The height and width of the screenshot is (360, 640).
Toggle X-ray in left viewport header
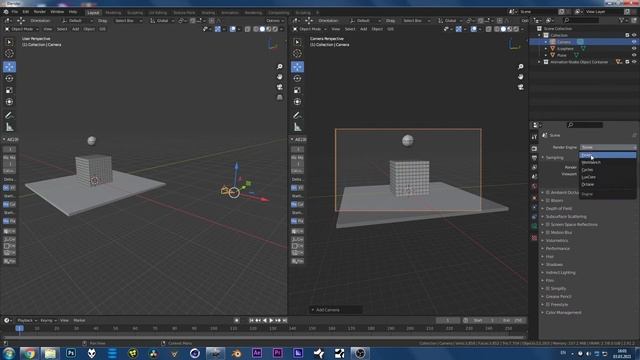(247, 29)
